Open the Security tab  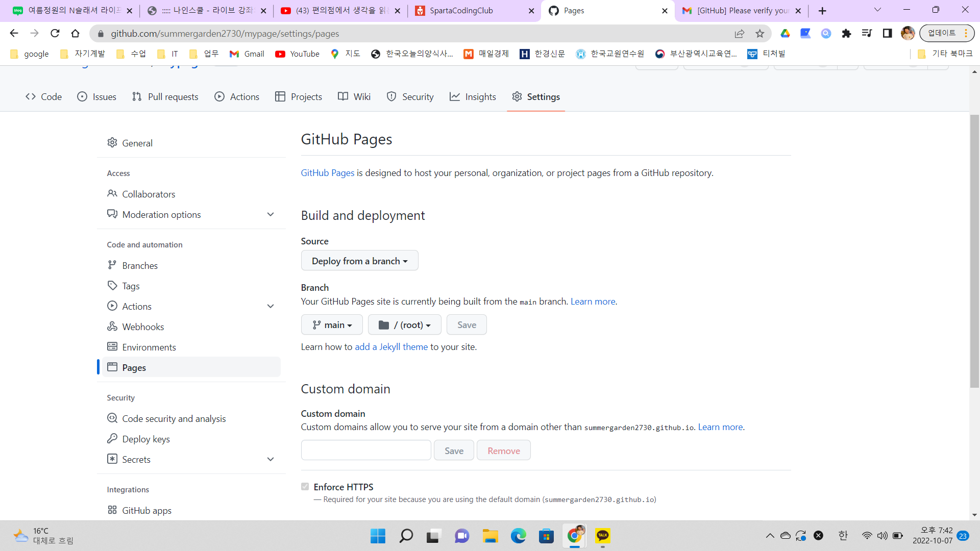pyautogui.click(x=410, y=97)
